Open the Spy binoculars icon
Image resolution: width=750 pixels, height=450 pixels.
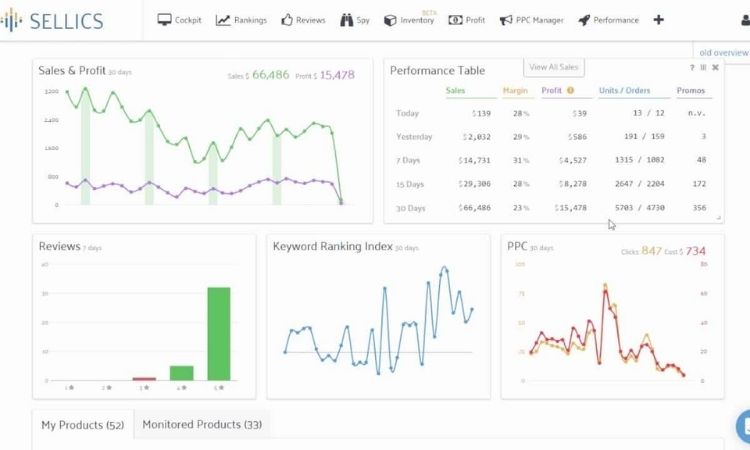[x=346, y=20]
